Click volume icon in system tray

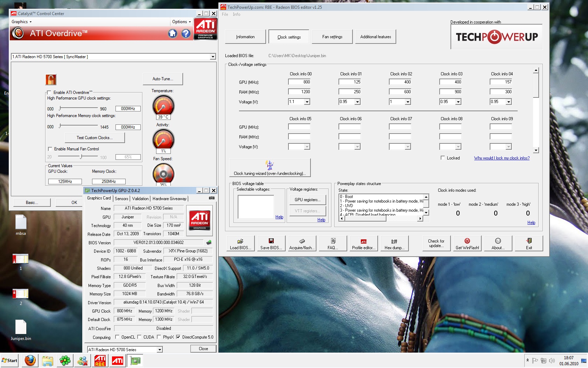[x=552, y=361]
